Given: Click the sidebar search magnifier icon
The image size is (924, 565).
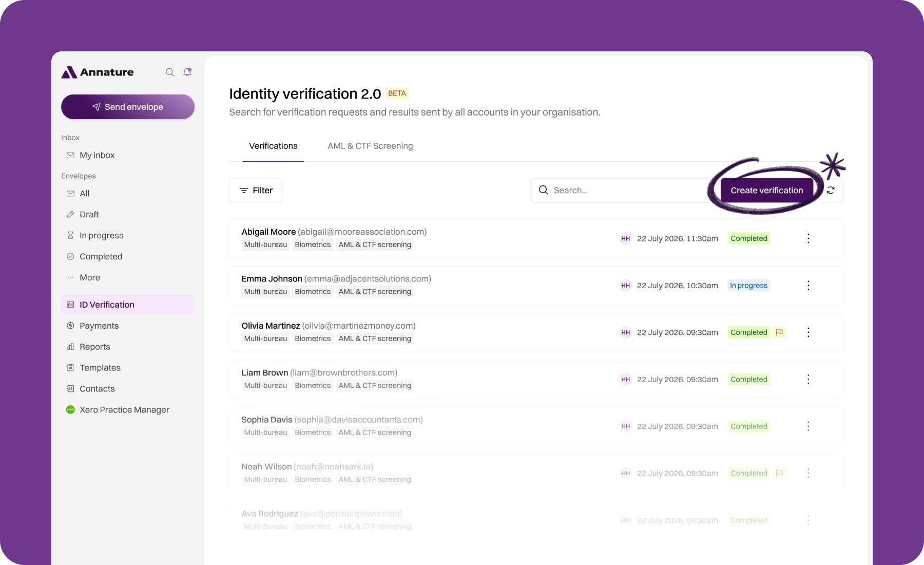Looking at the screenshot, I should tap(169, 72).
